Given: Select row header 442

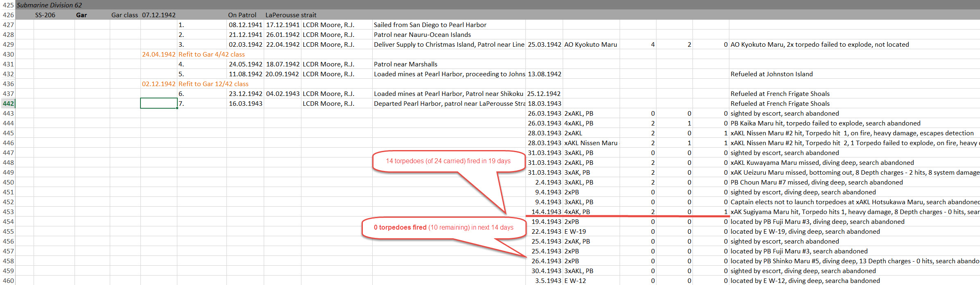Looking at the screenshot, I should [x=8, y=104].
